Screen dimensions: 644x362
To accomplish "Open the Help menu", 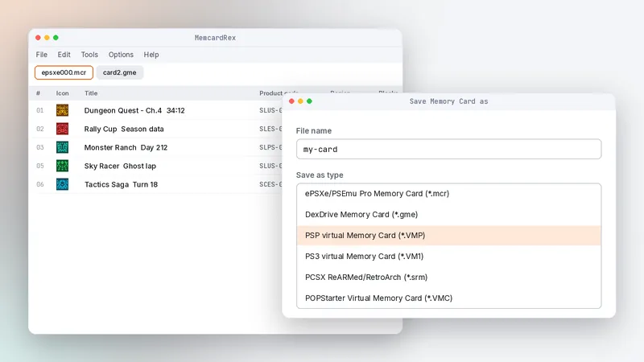I will click(151, 55).
